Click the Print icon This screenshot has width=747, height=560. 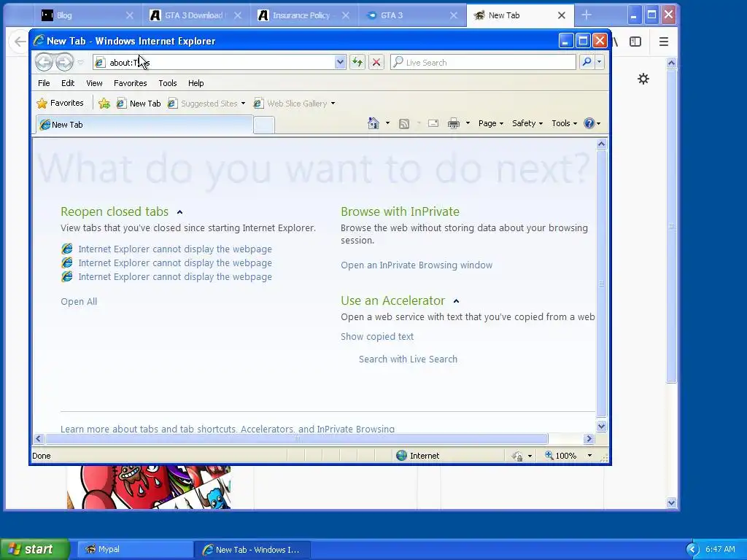point(454,123)
